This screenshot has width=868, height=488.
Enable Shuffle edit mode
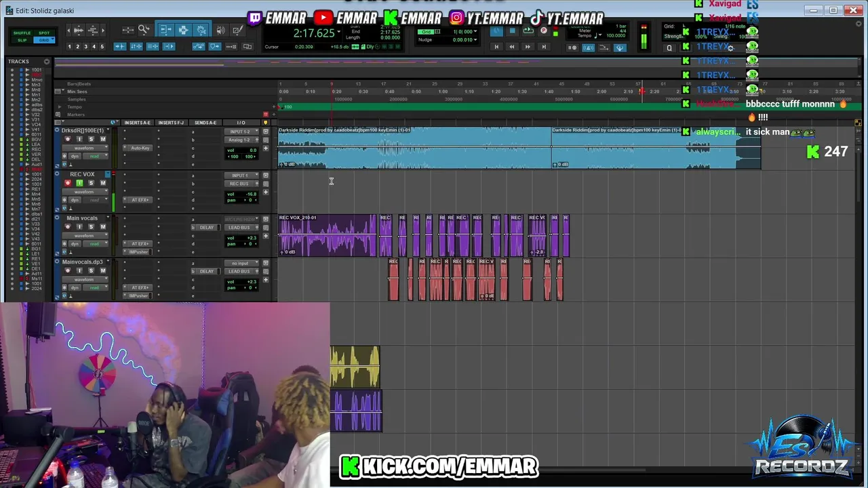(x=22, y=33)
